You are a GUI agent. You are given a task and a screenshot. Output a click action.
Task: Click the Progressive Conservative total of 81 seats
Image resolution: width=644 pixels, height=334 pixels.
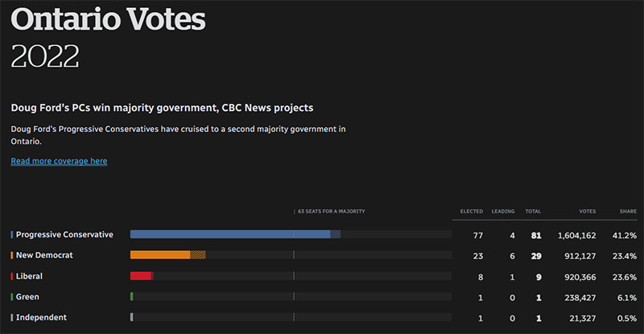pyautogui.click(x=535, y=235)
